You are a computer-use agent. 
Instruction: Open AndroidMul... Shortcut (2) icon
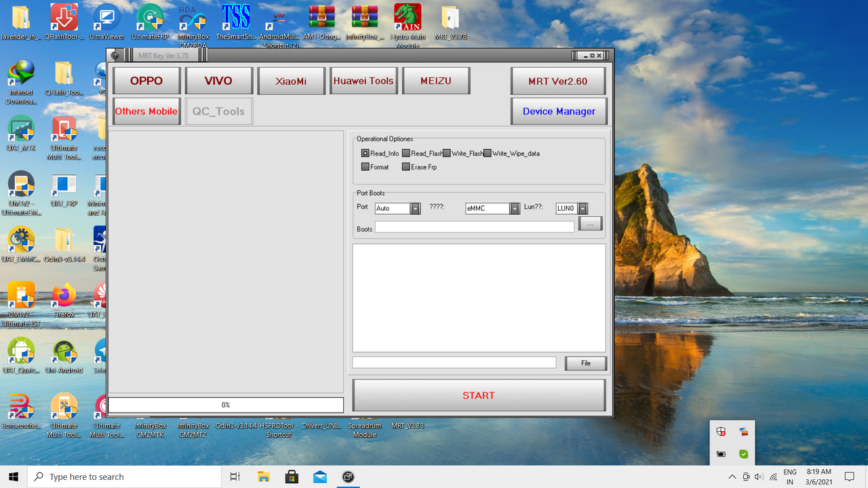[x=279, y=26]
